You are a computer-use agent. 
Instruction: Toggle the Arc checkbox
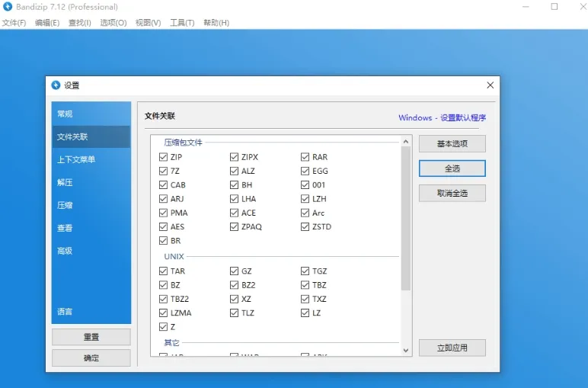(305, 213)
